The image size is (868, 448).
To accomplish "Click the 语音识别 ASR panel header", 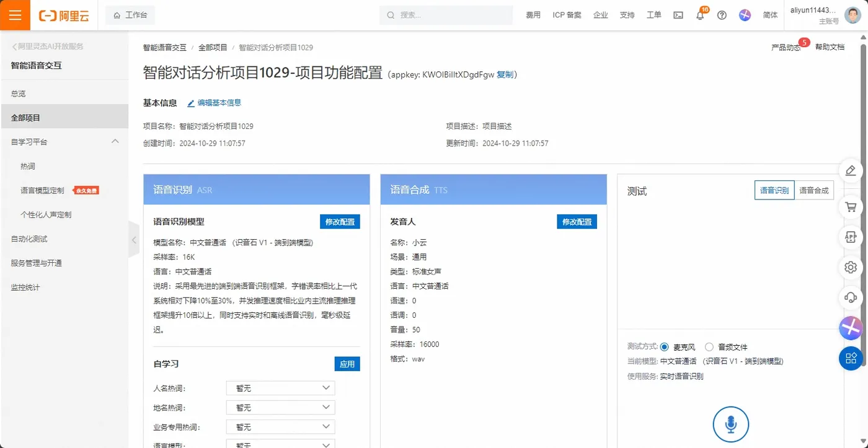I will (x=257, y=190).
